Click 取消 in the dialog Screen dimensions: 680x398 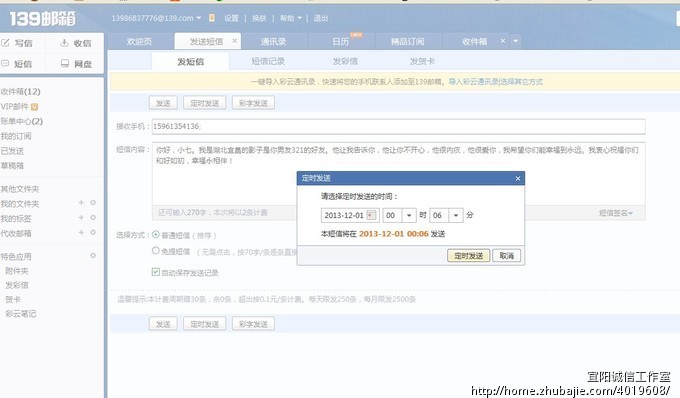507,256
